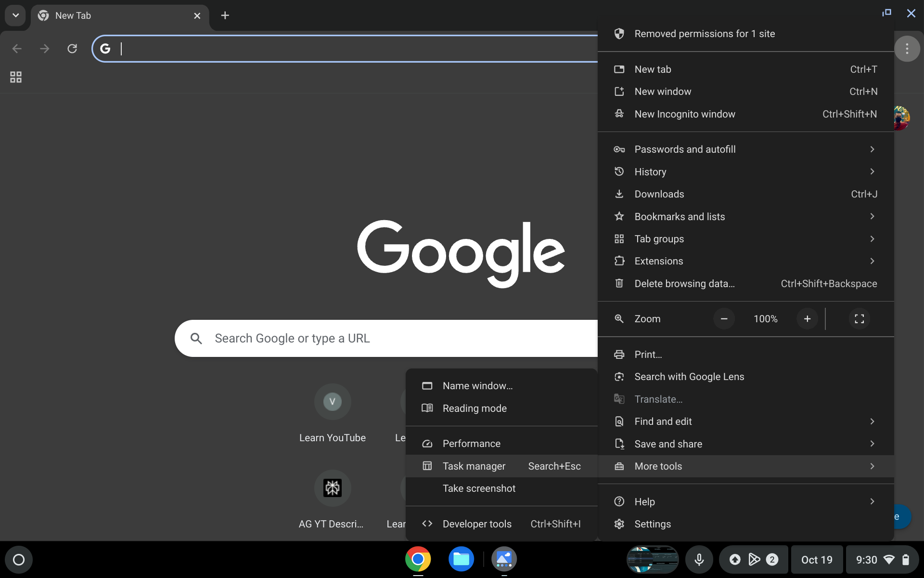This screenshot has width=924, height=578.
Task: Click the Play Store icon in tray
Action: coord(754,560)
